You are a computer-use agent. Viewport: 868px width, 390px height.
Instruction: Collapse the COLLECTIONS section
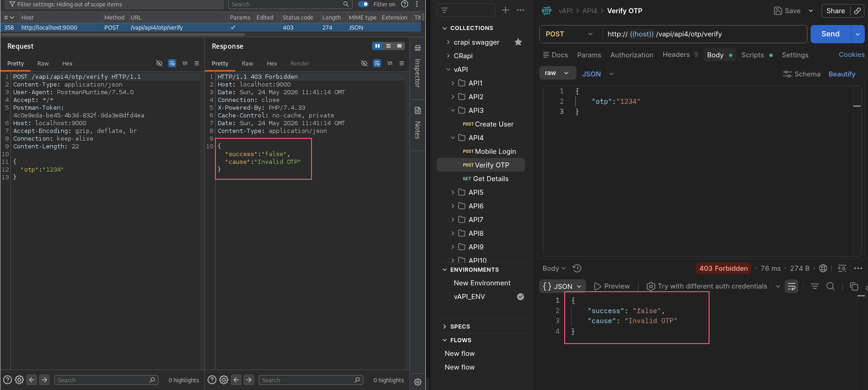coord(444,28)
